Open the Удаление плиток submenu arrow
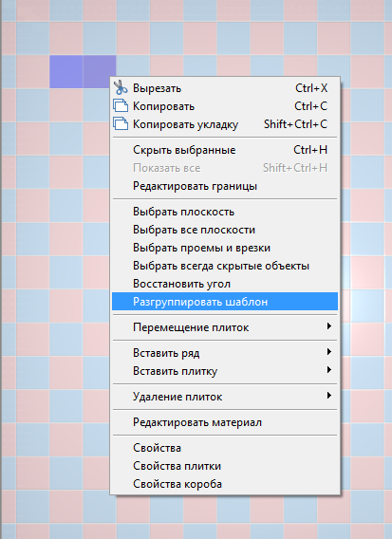392x539 pixels. coord(329,396)
